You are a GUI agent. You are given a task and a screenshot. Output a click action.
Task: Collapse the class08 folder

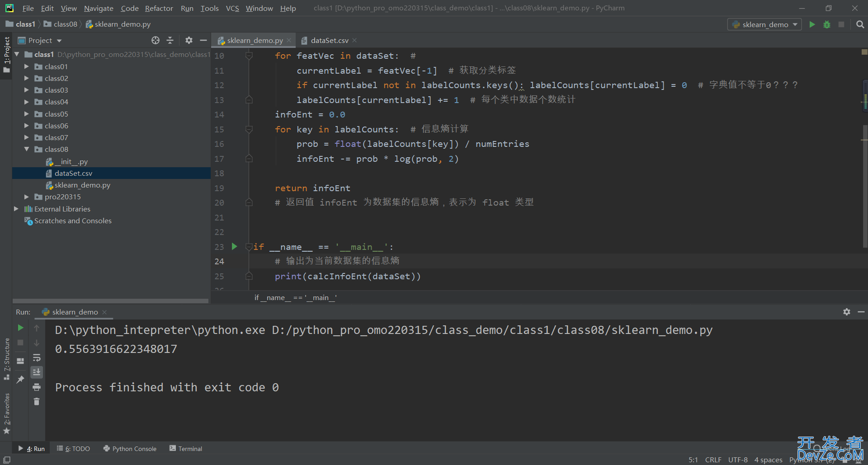27,149
